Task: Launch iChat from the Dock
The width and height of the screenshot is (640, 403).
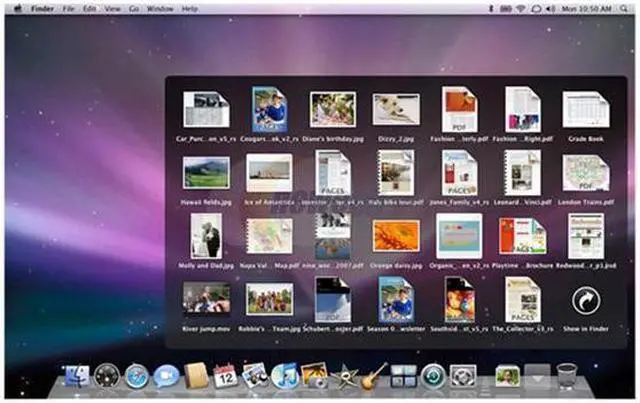Action: click(166, 376)
